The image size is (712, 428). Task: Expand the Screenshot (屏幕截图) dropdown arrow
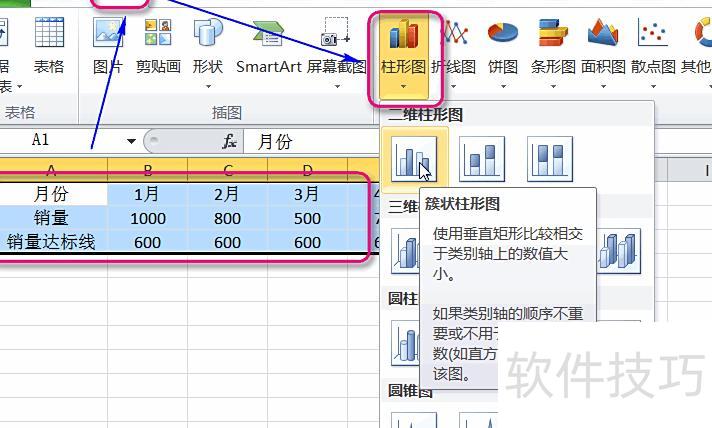337,86
